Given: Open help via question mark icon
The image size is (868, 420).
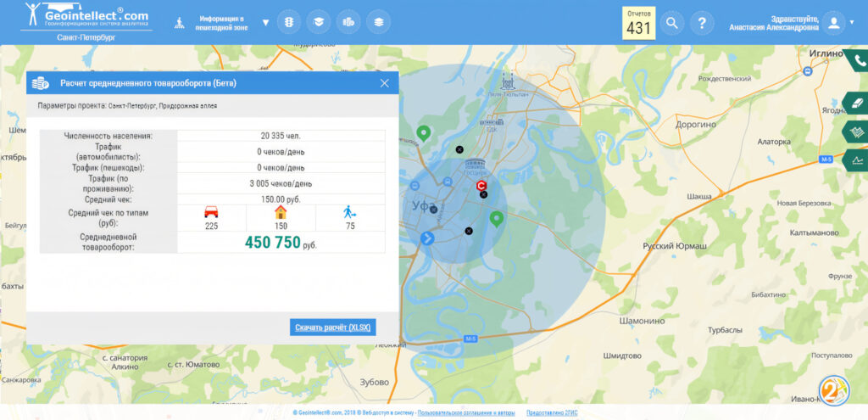Looking at the screenshot, I should (x=701, y=23).
